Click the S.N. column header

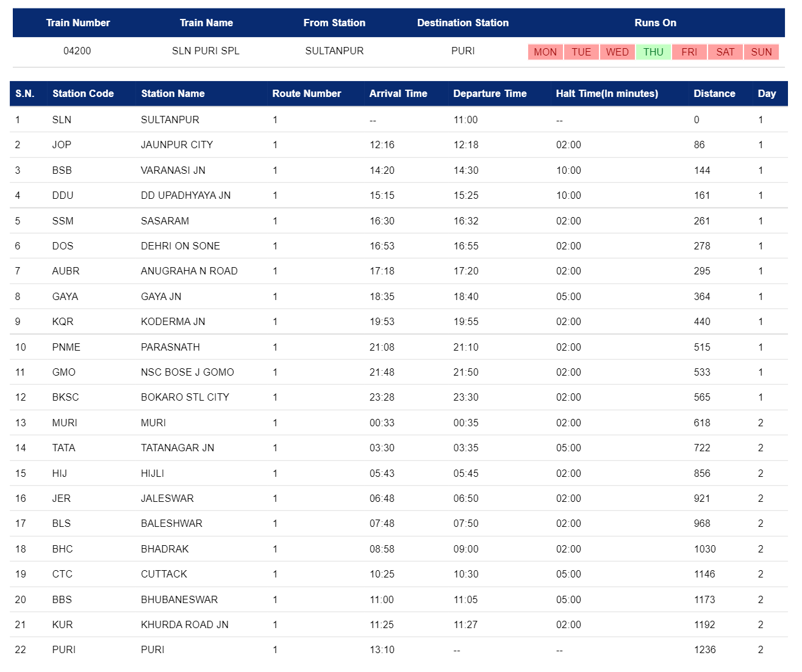[x=25, y=93]
